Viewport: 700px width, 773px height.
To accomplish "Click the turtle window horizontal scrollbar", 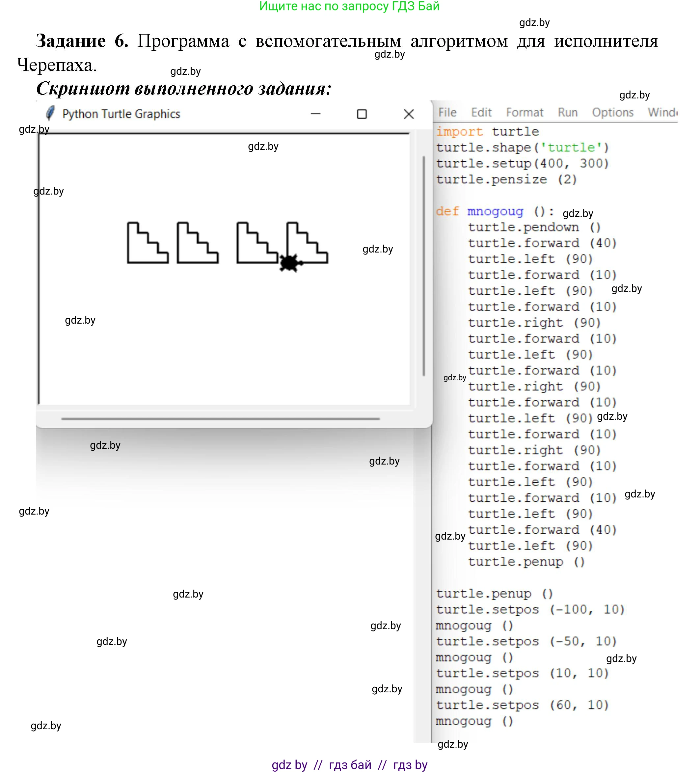I will coord(220,419).
